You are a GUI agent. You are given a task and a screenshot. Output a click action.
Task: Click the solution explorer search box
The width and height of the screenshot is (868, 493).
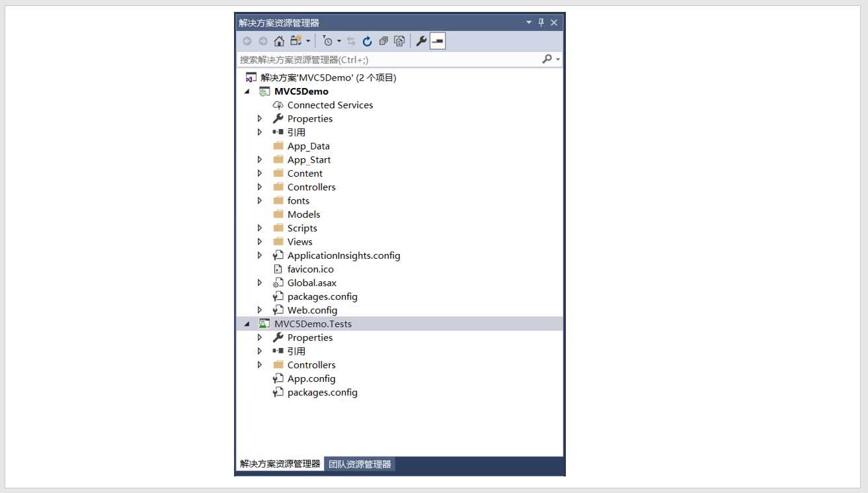[x=389, y=60]
